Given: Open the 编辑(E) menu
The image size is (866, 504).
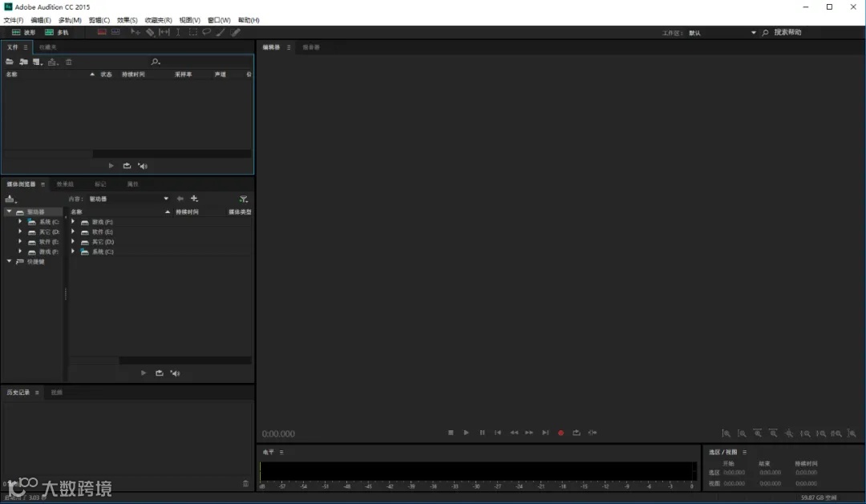Looking at the screenshot, I should coord(41,20).
